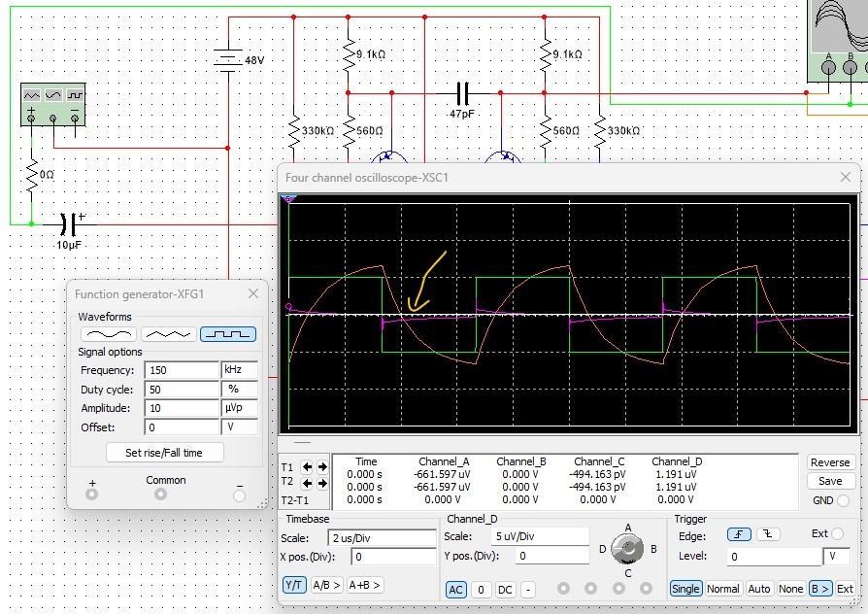Set trigger mode to None
Viewport: 868px width, 614px height.
coord(790,589)
